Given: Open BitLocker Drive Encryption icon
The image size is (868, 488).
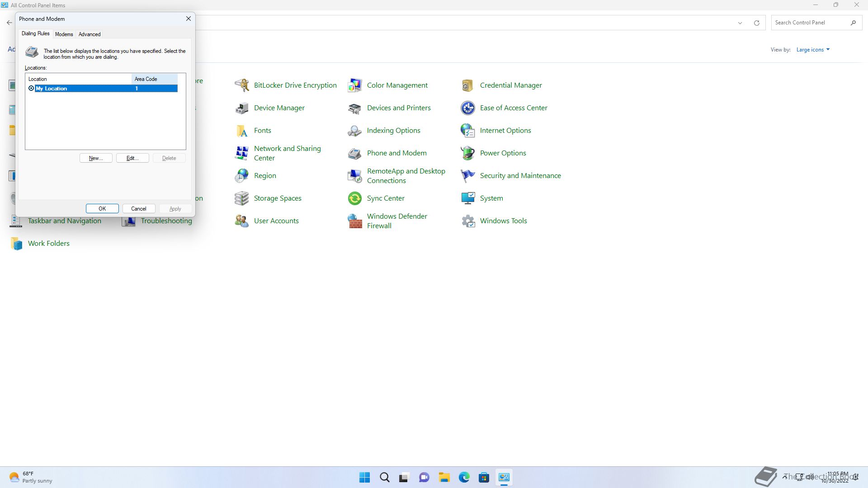Looking at the screenshot, I should pyautogui.click(x=242, y=85).
